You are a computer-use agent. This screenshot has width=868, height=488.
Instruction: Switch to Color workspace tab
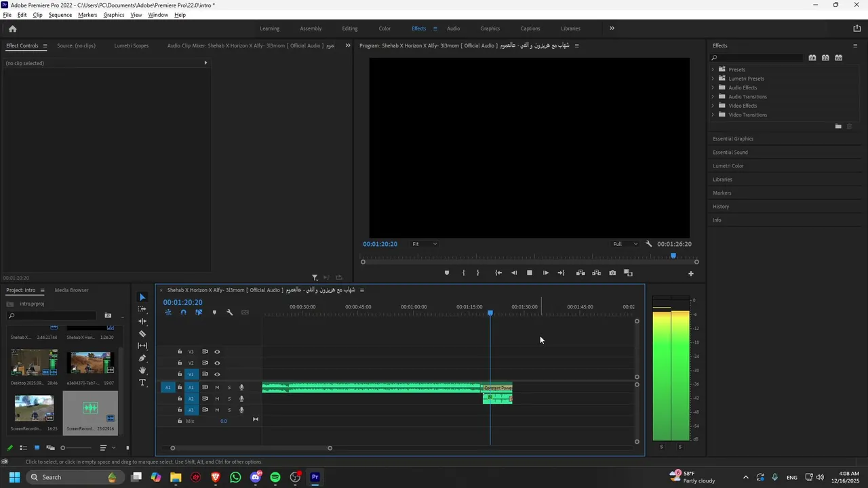pyautogui.click(x=384, y=28)
